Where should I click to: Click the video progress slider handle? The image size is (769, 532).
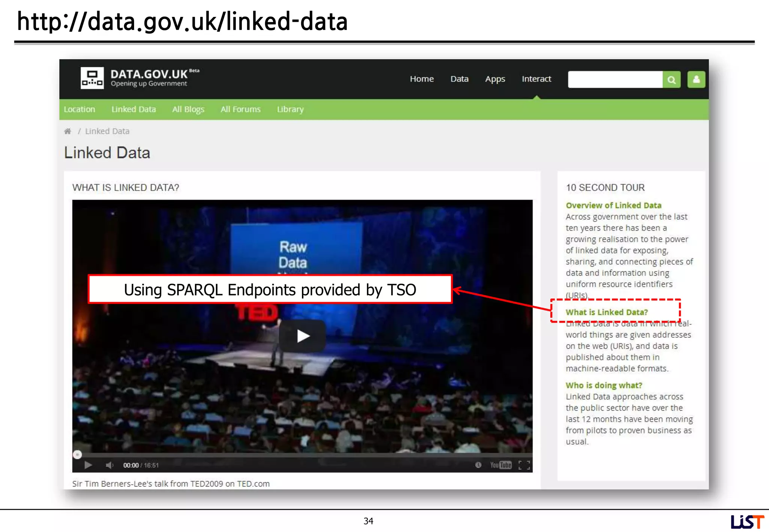pyautogui.click(x=77, y=455)
